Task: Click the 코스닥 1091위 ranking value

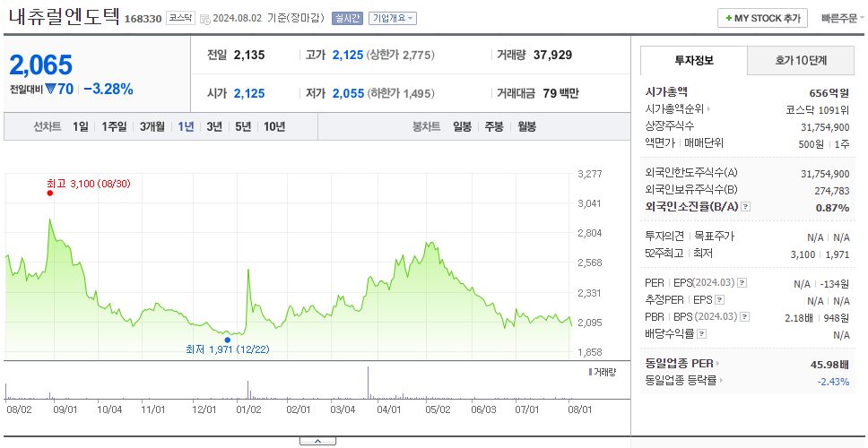Action: tap(818, 109)
